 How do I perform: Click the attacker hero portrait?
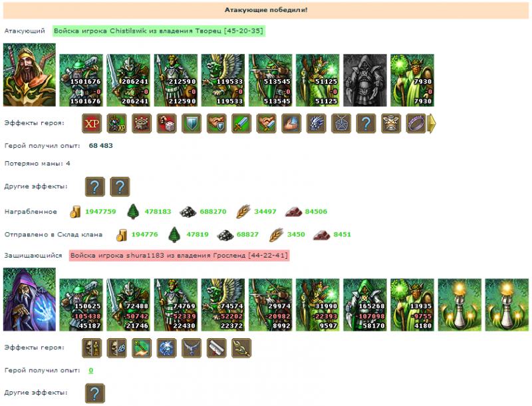click(x=29, y=75)
